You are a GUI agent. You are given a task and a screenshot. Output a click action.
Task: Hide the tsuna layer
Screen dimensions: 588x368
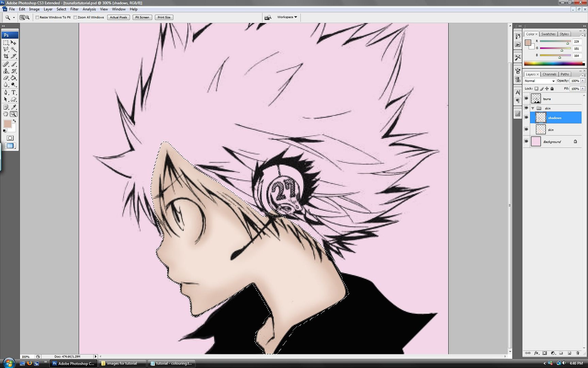tap(526, 98)
